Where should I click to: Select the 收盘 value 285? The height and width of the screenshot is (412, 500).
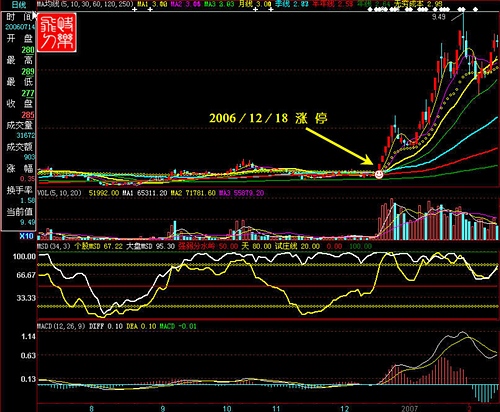[28, 115]
